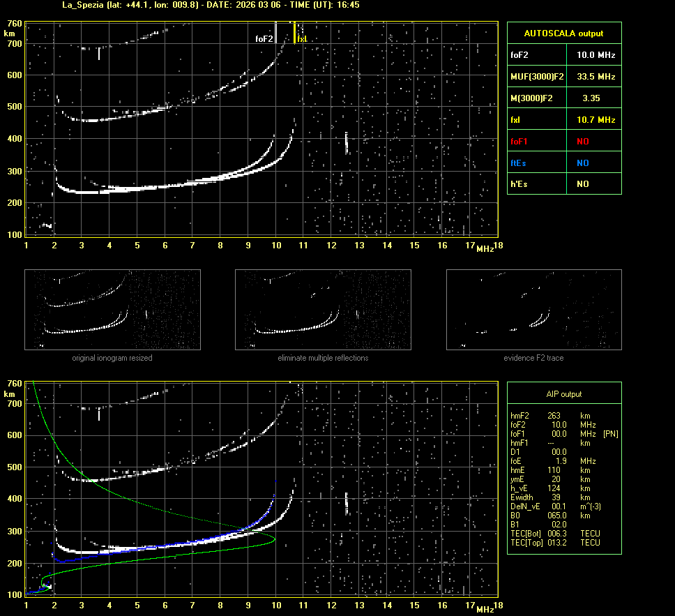Click the red foF1 label
675x616 pixels.
tap(519, 142)
